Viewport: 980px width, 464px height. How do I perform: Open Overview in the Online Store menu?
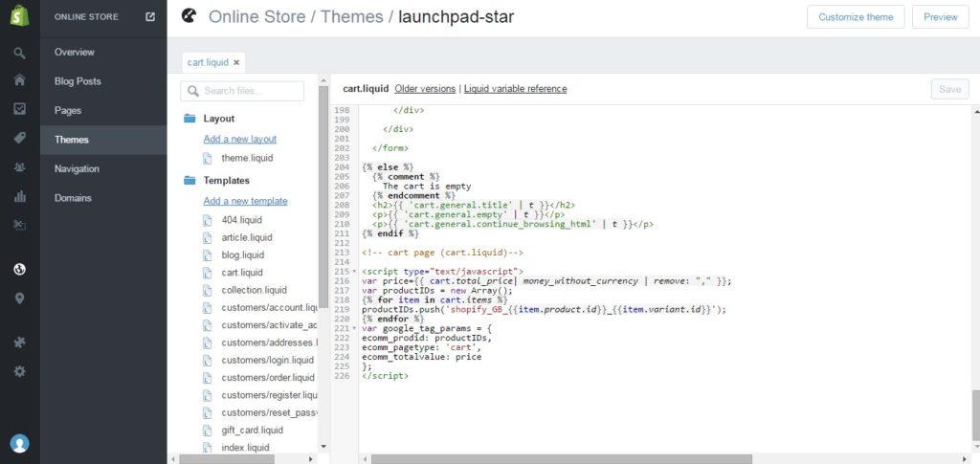[x=75, y=52]
